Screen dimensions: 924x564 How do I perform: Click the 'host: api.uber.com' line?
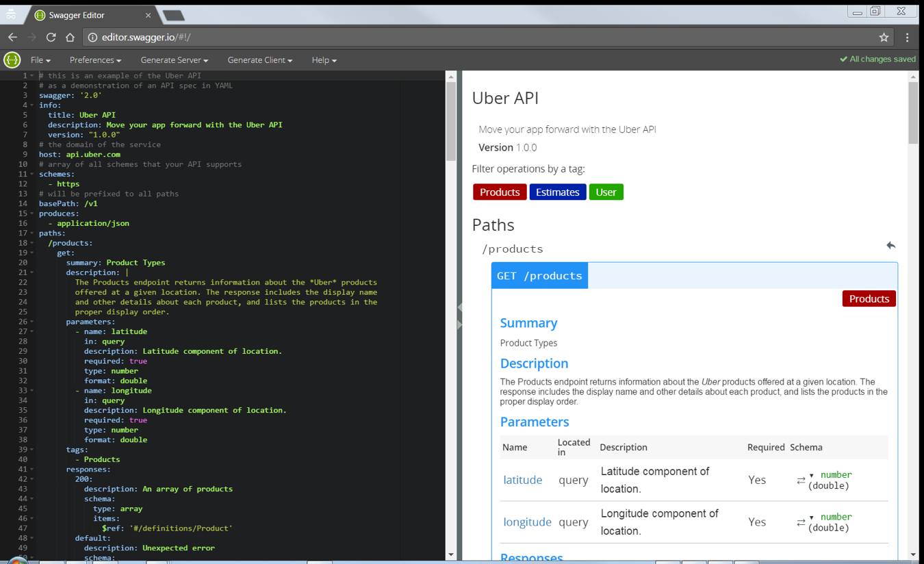79,155
